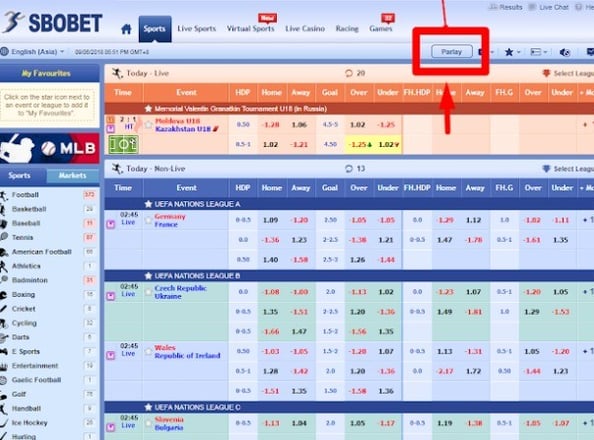Open the Results link
The image size is (594, 440).
pyautogui.click(x=506, y=7)
